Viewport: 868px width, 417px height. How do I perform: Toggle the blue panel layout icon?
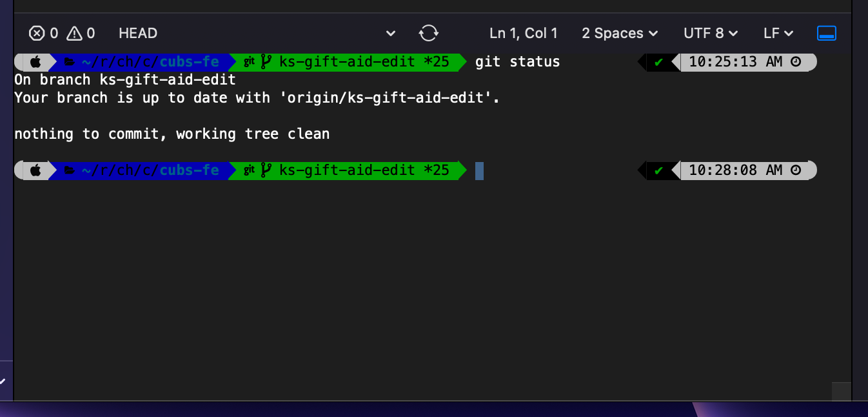[826, 33]
